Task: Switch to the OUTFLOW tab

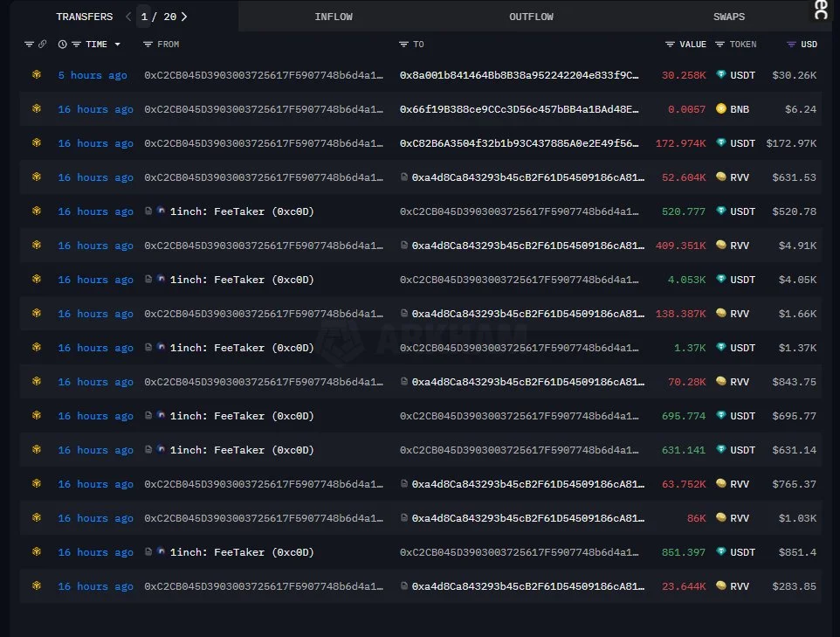Action: (531, 17)
